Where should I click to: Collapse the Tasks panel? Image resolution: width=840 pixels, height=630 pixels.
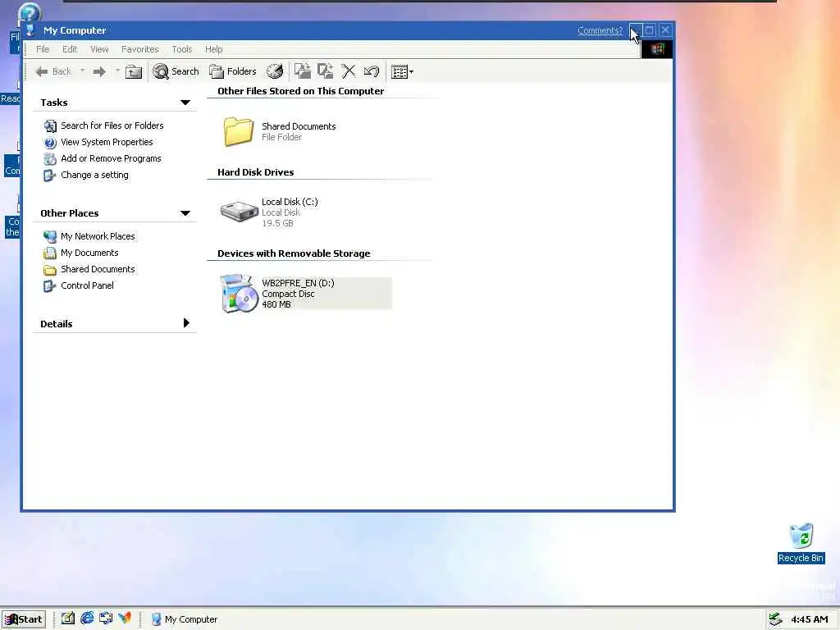point(185,103)
